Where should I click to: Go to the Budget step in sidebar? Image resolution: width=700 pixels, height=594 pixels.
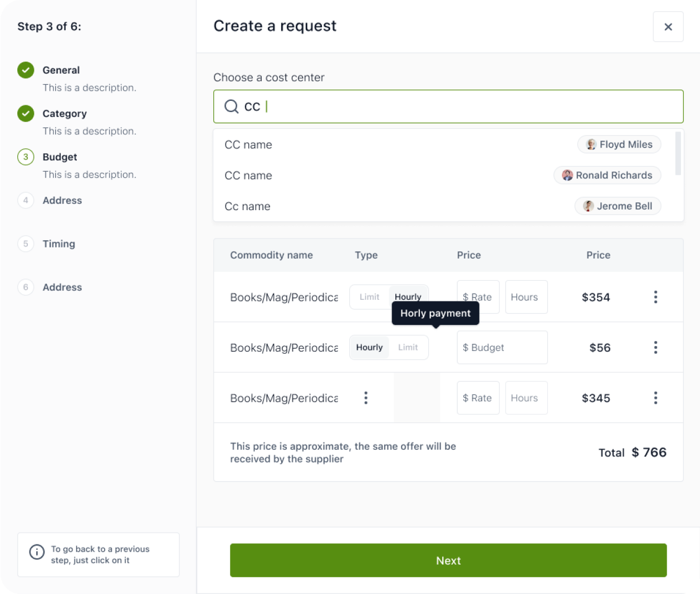coord(60,157)
